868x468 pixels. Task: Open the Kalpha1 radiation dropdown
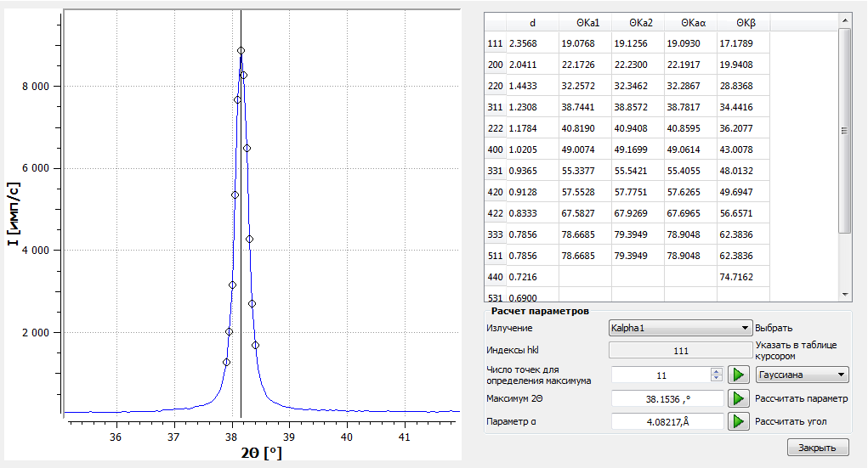coord(680,328)
